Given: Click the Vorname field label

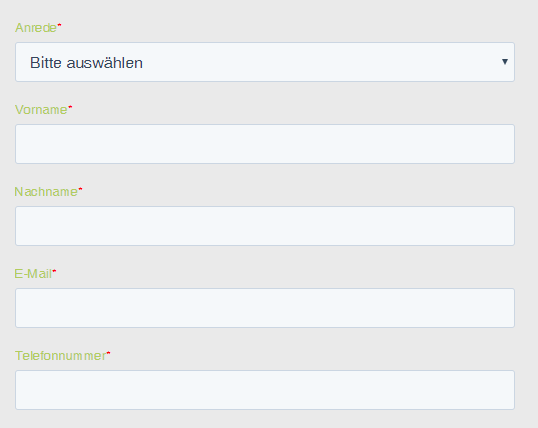Looking at the screenshot, I should 41,110.
